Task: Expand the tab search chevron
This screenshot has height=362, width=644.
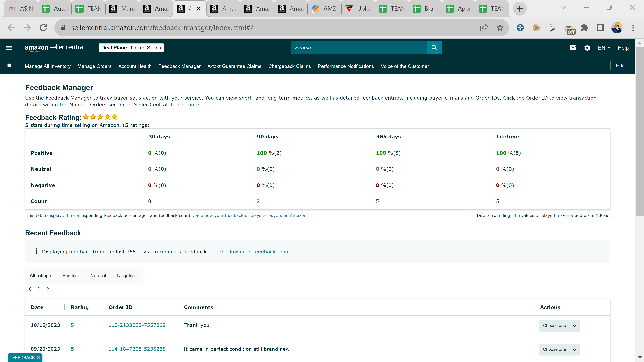Action: coord(563,8)
